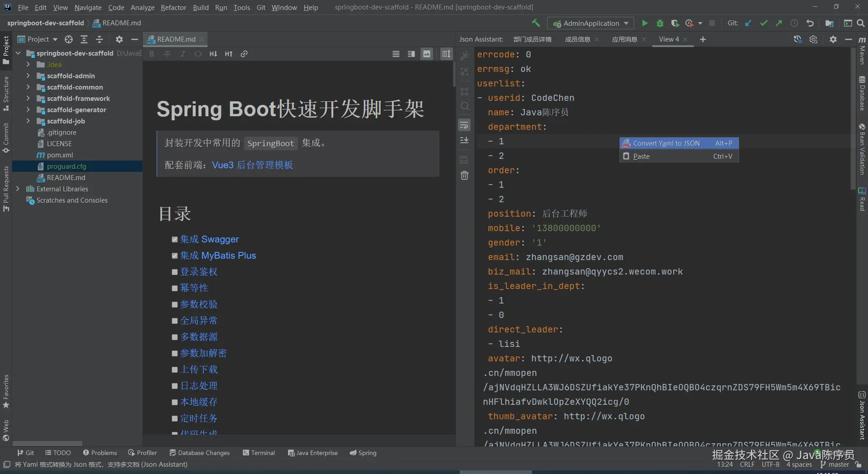Expand the scaffold-admin folder

pos(28,76)
